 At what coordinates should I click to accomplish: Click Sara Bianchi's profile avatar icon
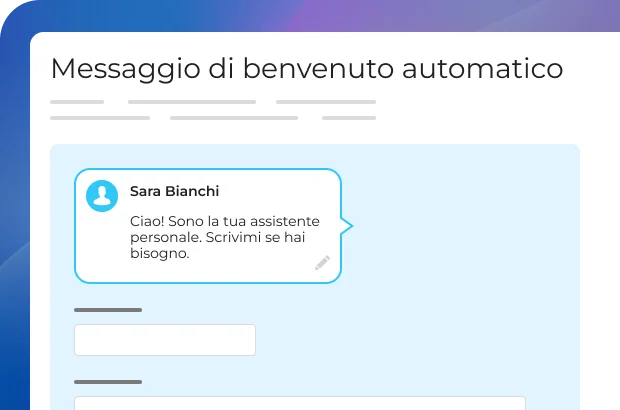(101, 196)
